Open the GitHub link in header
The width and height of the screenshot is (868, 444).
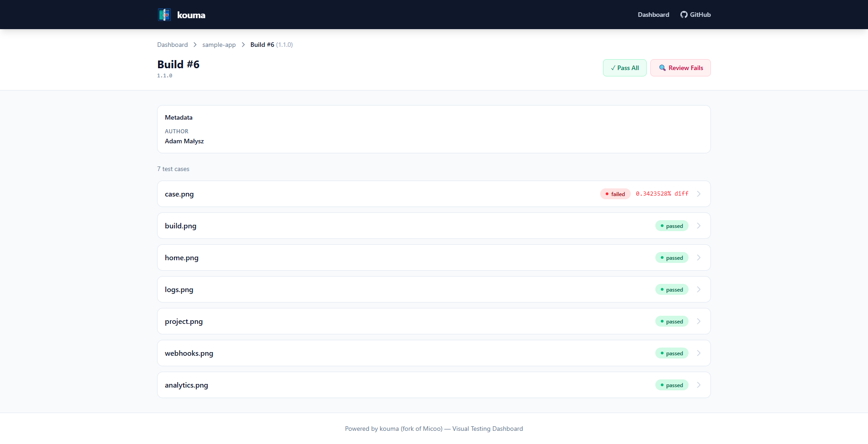coord(695,15)
